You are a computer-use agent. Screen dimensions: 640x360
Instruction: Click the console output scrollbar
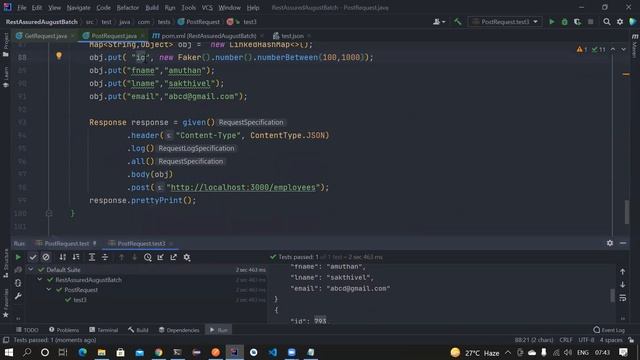coord(612,296)
